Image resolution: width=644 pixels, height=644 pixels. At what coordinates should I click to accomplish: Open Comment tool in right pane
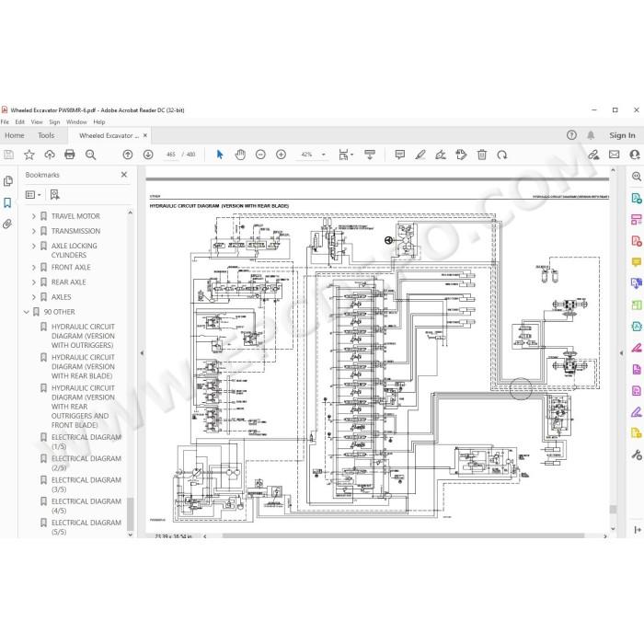[636, 262]
